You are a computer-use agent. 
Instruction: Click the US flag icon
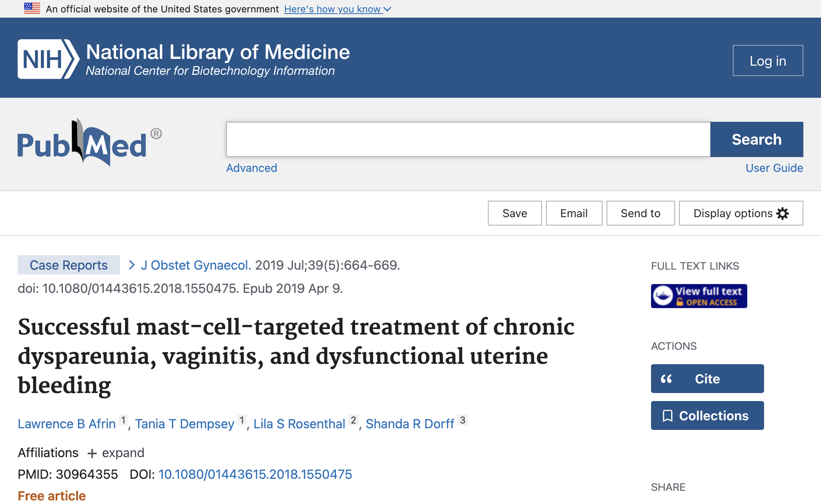tap(32, 8)
